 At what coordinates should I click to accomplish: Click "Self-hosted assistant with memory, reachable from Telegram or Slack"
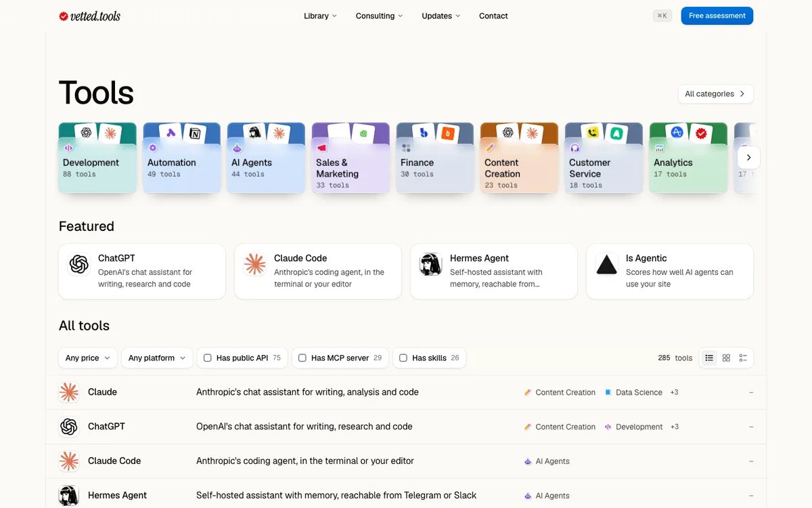(336, 496)
